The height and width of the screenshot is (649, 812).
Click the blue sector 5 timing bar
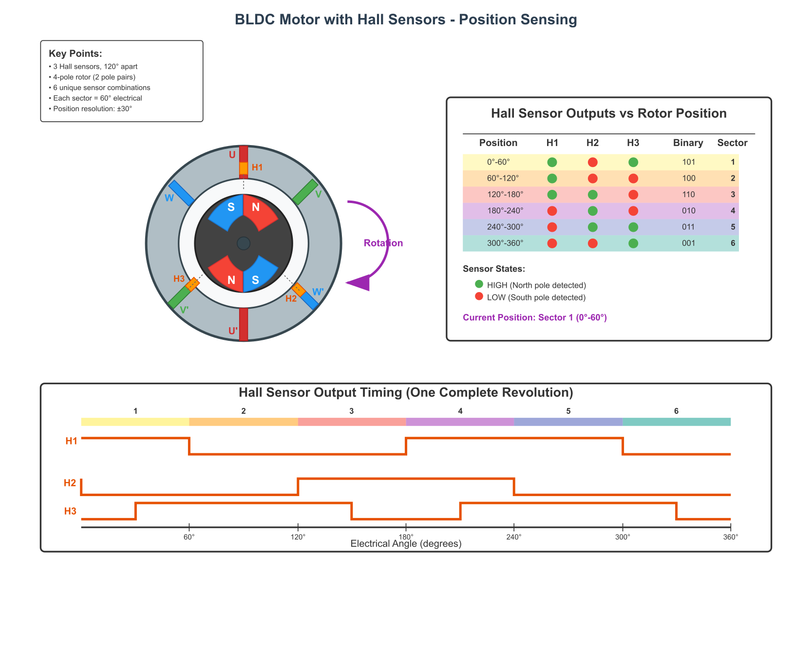tap(568, 422)
